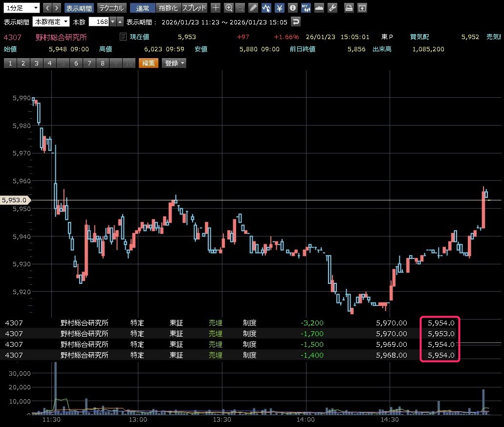Click the 編集 edit button
504x427 pixels.
coord(149,63)
